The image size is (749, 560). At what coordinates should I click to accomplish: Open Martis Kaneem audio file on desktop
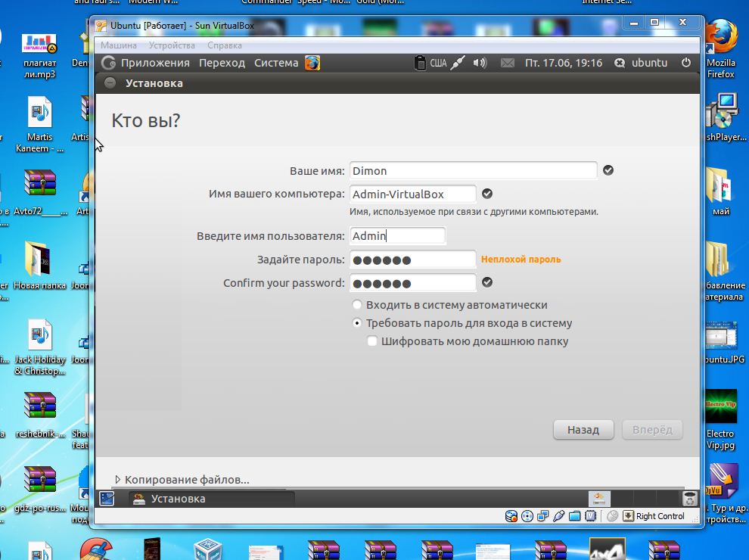coord(39,124)
